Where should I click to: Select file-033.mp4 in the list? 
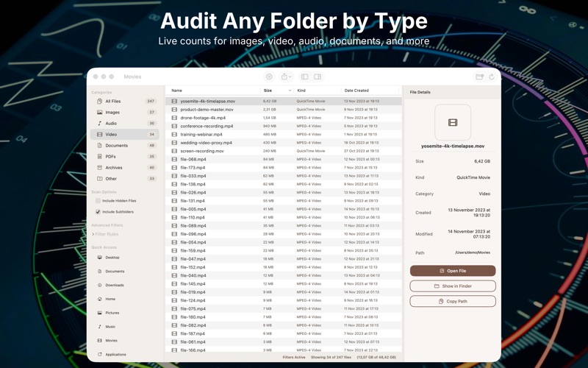(x=284, y=176)
